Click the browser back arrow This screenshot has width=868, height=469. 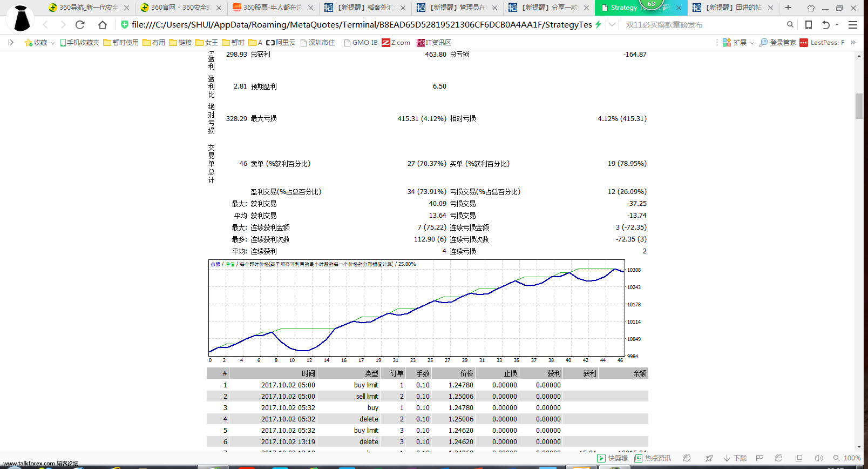coord(45,25)
